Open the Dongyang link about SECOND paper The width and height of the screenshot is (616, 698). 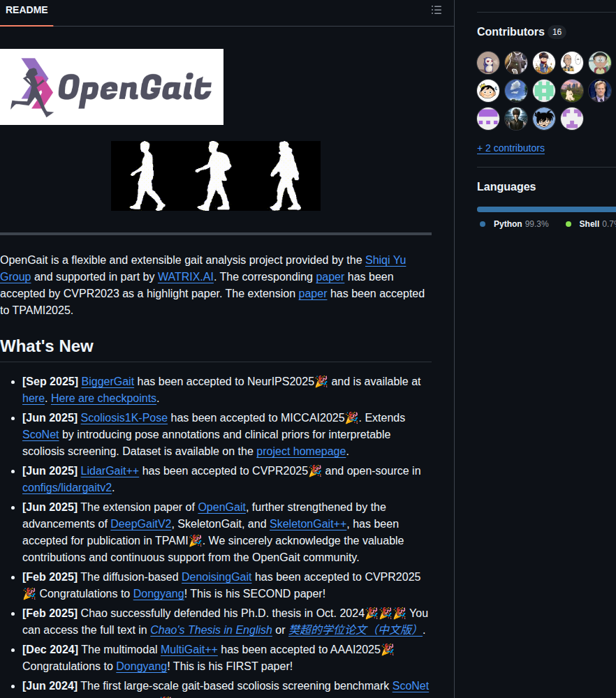158,594
